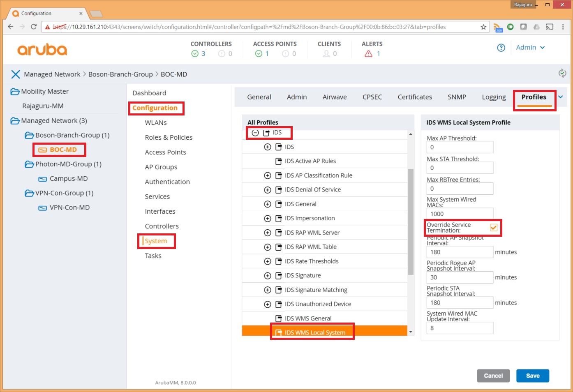This screenshot has height=392, width=573.
Task: Open the Dashboard menu item
Action: point(149,93)
